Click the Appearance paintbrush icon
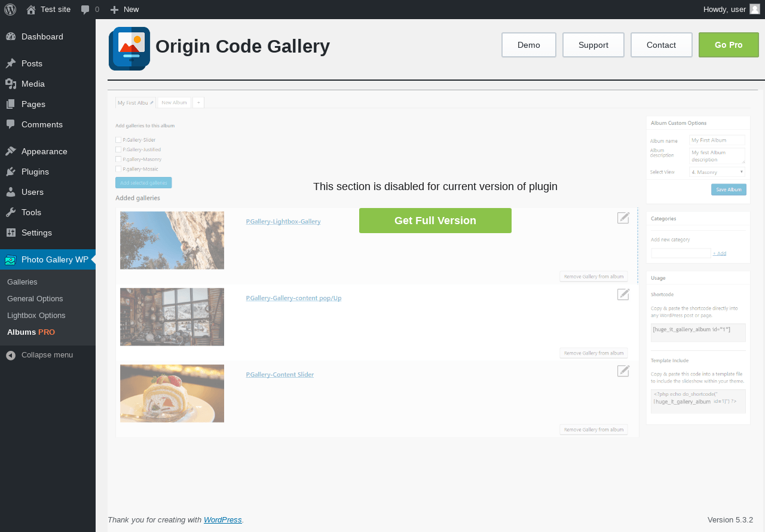The width and height of the screenshot is (765, 532). point(11,151)
